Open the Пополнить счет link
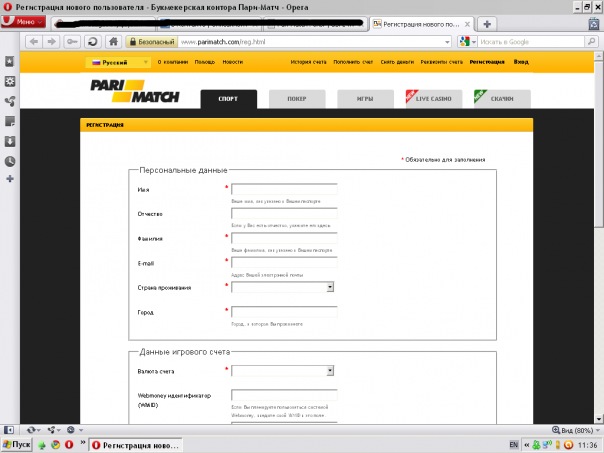Viewport: 604px width, 453px height. (x=353, y=62)
